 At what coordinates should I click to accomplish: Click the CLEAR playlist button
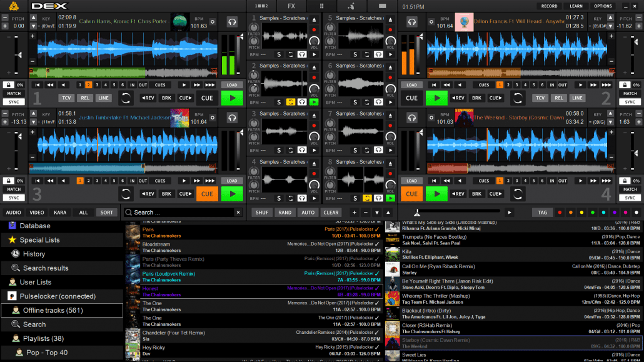[331, 213]
